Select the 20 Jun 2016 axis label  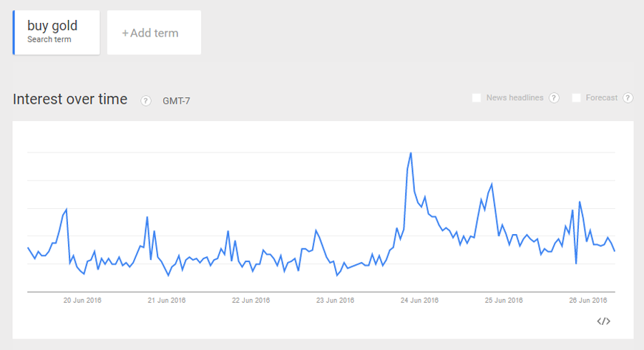point(83,301)
